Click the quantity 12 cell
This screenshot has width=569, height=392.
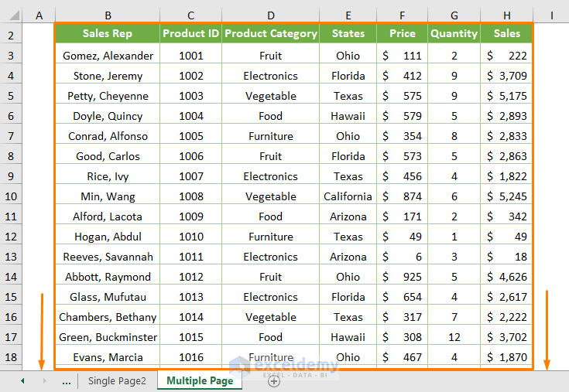point(454,337)
